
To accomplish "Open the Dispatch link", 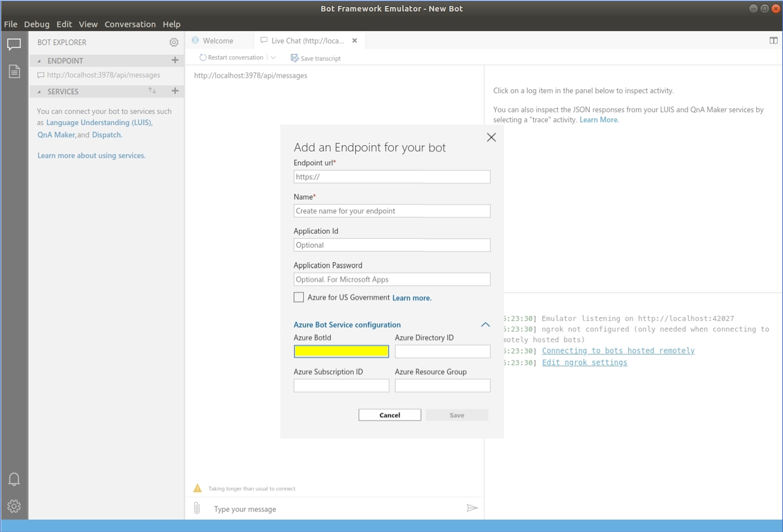I will (x=107, y=135).
